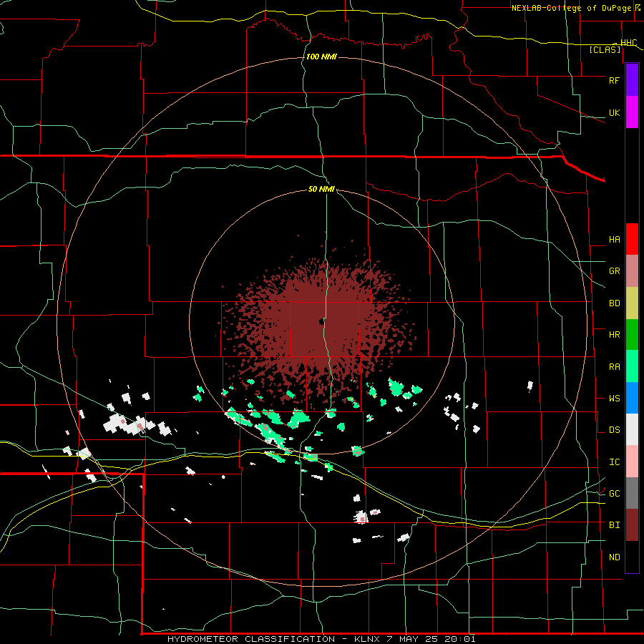
Task: Click the ND legend label
Action: 614,557
